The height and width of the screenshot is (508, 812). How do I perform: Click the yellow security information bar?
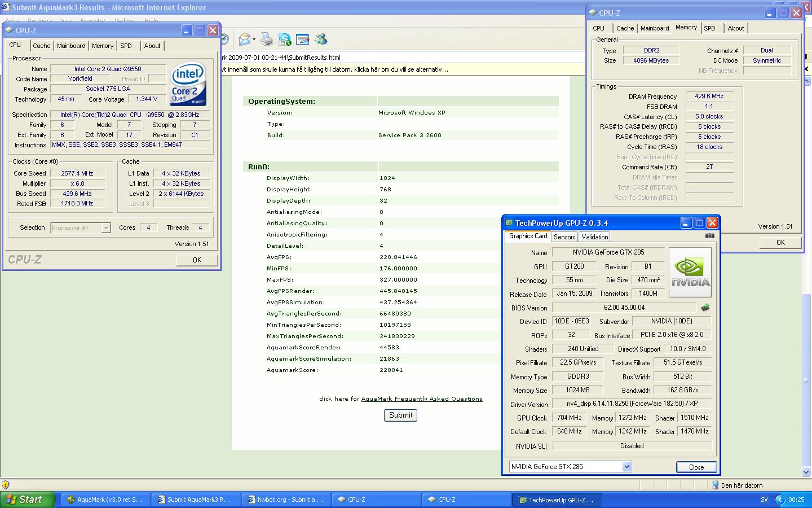coord(403,69)
